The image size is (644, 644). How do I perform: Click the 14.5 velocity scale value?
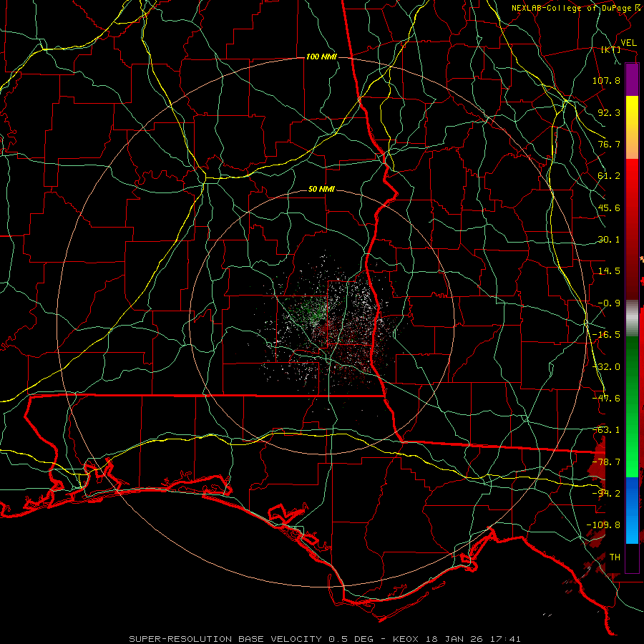pos(609,271)
